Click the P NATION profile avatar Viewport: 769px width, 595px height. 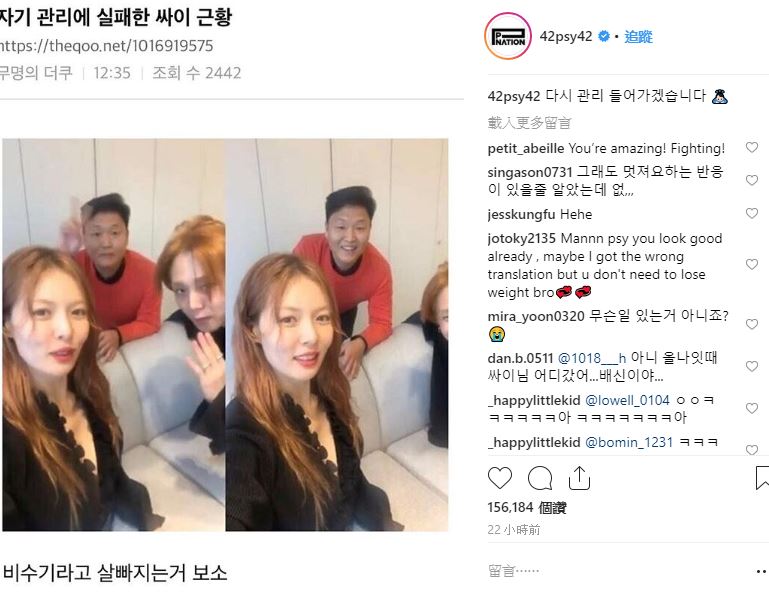click(508, 36)
